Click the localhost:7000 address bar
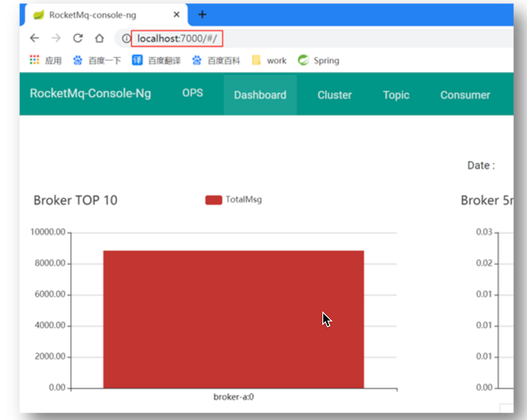This screenshot has width=527, height=420. tap(177, 39)
